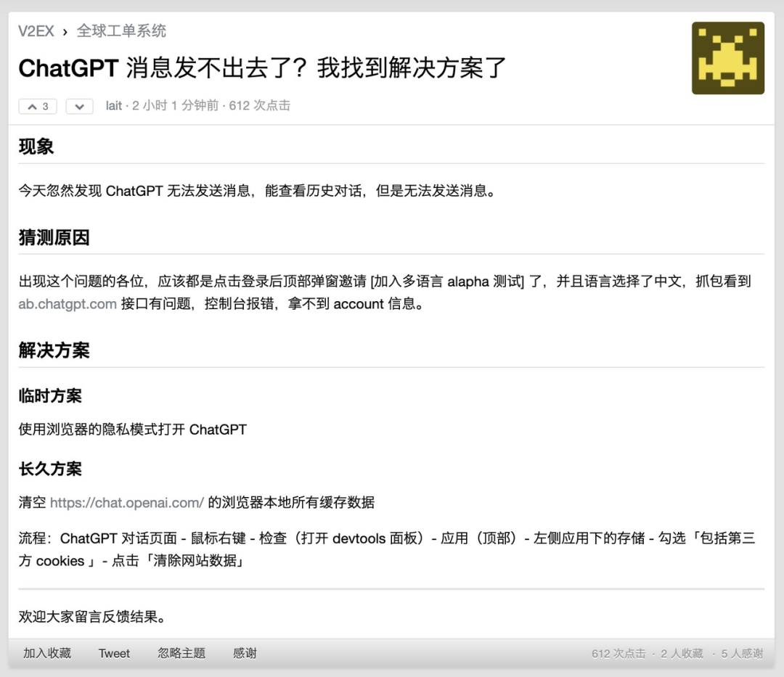Viewport: 784px width, 677px height.
Task: Click 加入收藏 to bookmark the topic
Action: (47, 653)
